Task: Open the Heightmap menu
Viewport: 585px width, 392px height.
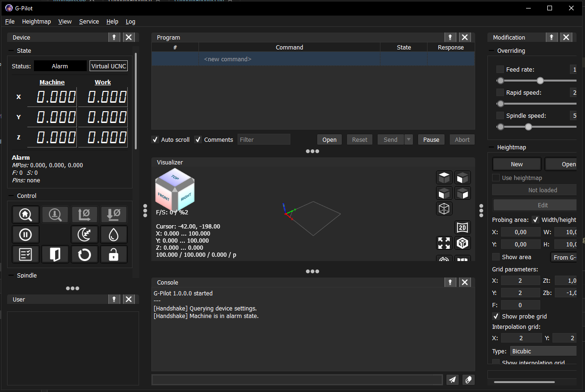Action: 36,22
